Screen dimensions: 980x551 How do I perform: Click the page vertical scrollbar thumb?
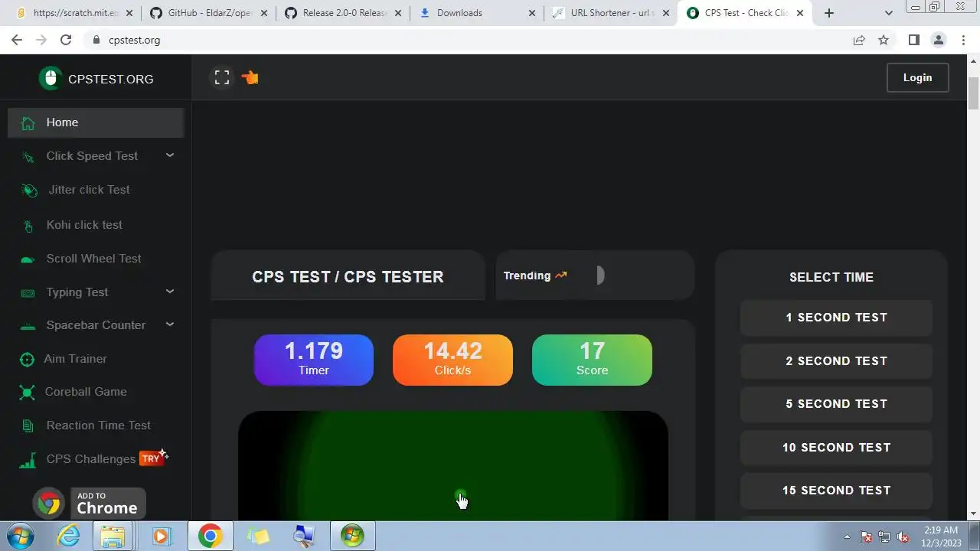(973, 95)
